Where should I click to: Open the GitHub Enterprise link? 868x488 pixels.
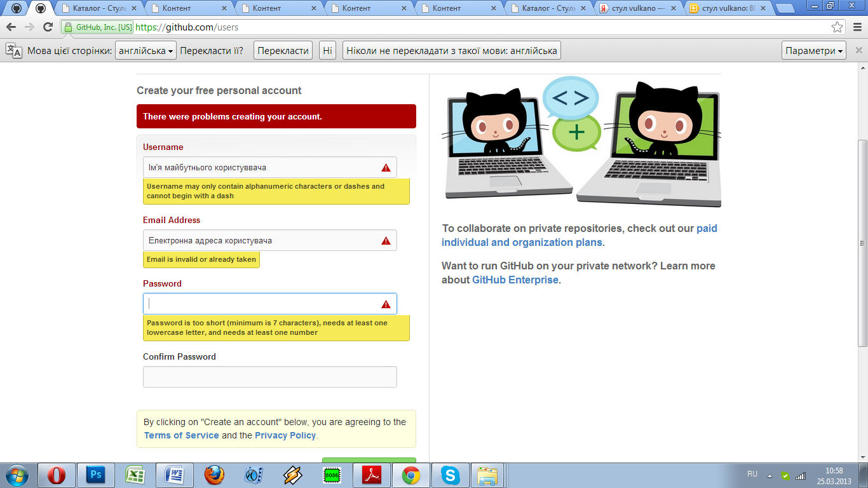[515, 280]
